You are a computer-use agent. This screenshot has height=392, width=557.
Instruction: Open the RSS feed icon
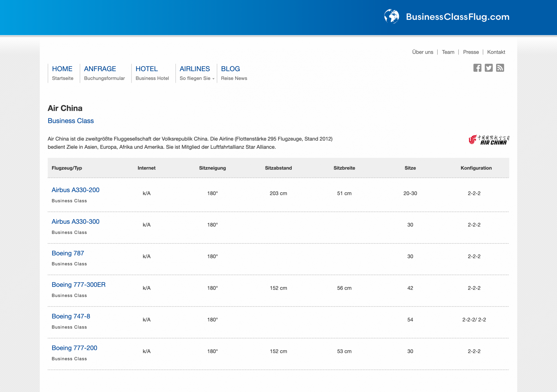coord(500,68)
